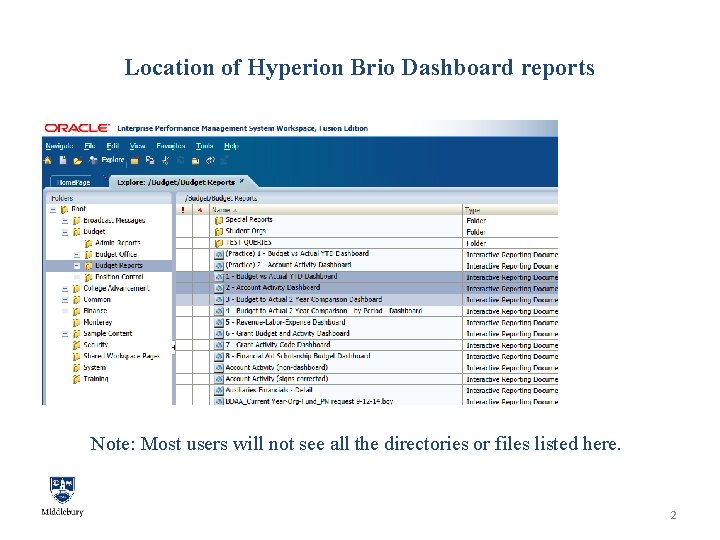Collapse the Root folder node
This screenshot has height=540, width=720.
pyautogui.click(x=53, y=209)
